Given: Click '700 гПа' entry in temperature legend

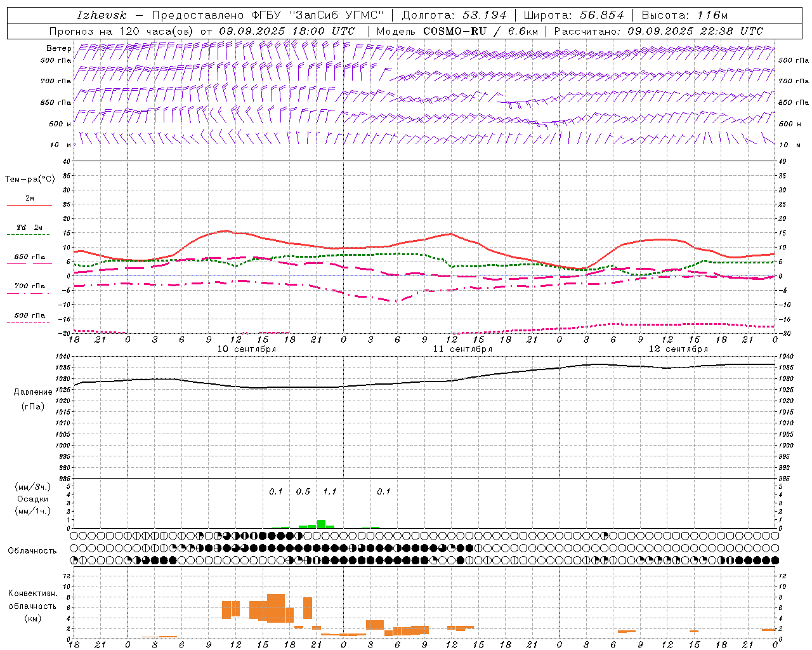Looking at the screenshot, I should 30,286.
